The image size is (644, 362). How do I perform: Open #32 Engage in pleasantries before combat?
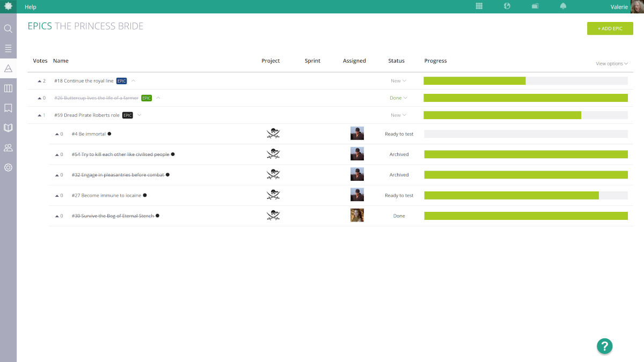118,175
